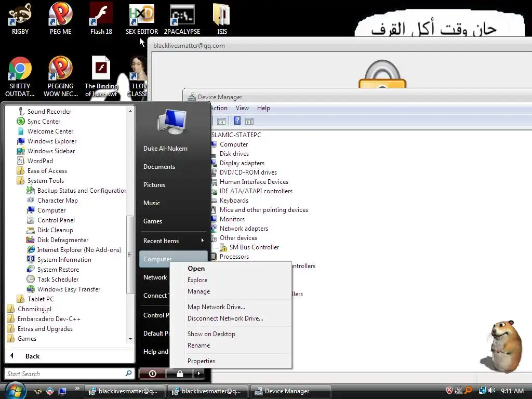Open the View menu in Device Manager
The width and height of the screenshot is (532, 399).
coord(242,108)
